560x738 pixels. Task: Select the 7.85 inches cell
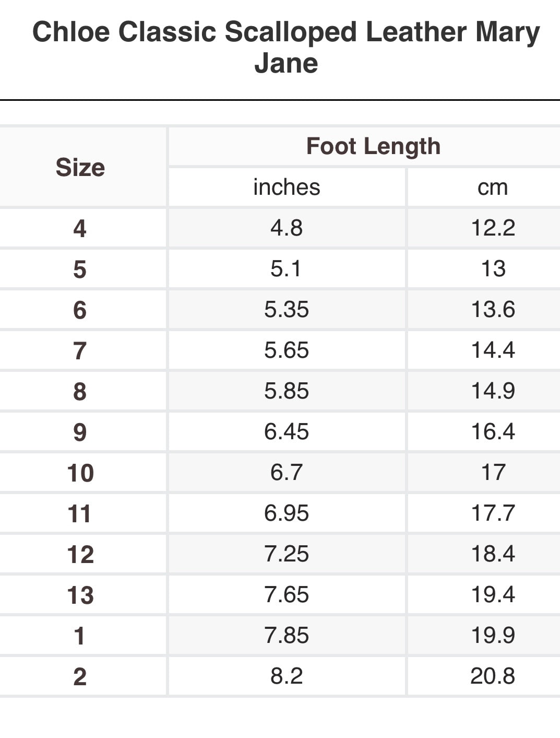[x=287, y=635]
